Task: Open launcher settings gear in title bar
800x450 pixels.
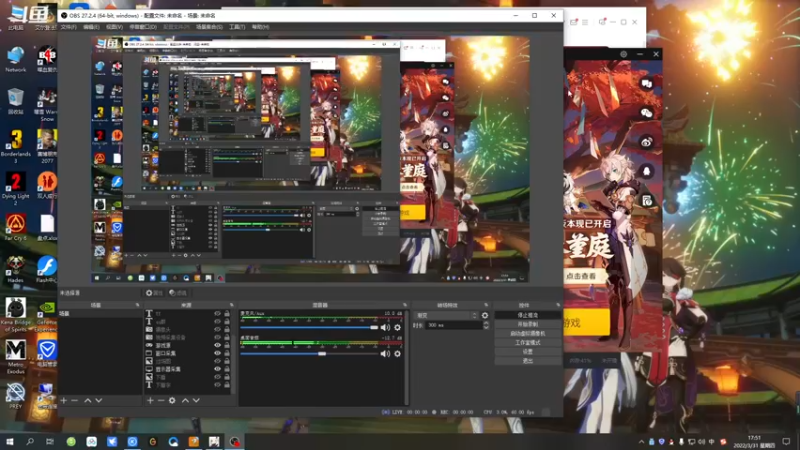Action: [623, 54]
